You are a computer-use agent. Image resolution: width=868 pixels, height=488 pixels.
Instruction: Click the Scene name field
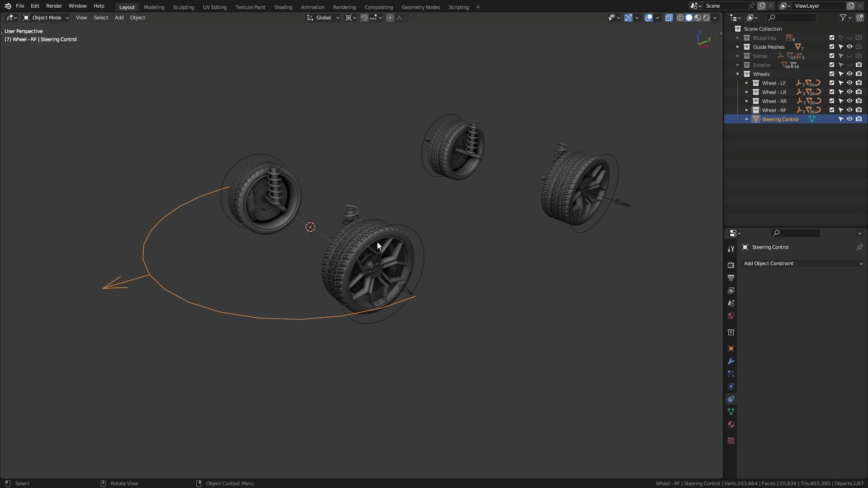(x=726, y=6)
